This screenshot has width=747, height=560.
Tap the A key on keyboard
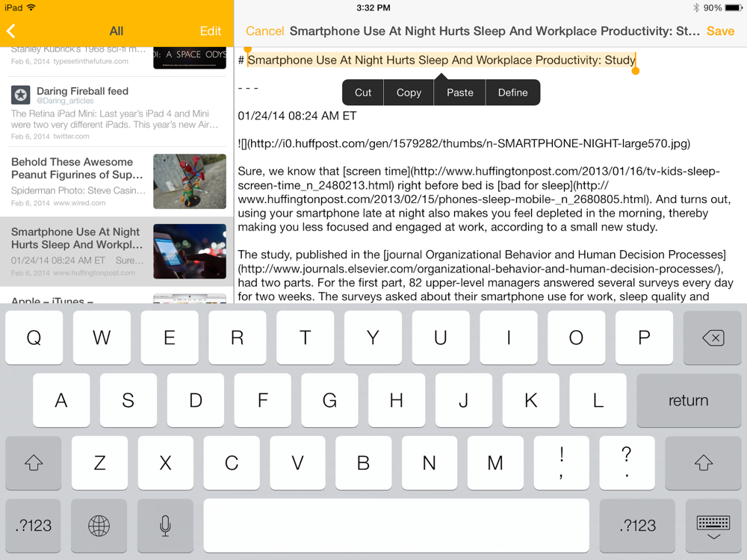[61, 400]
